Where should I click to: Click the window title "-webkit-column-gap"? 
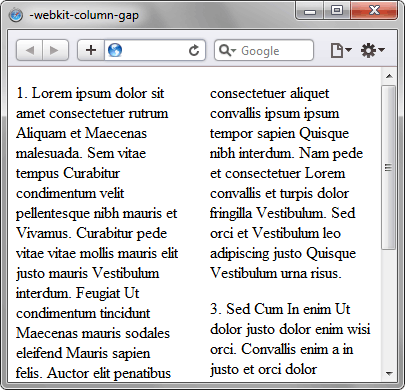[x=84, y=16]
